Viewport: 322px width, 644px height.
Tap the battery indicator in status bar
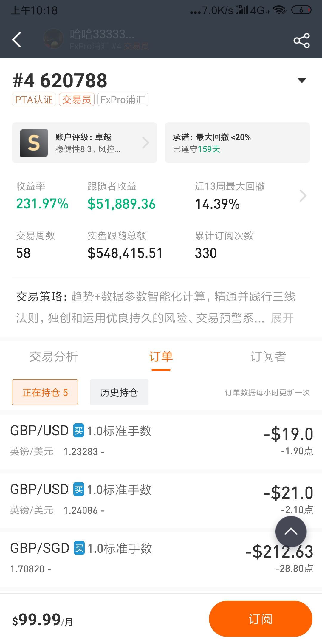[x=301, y=10]
